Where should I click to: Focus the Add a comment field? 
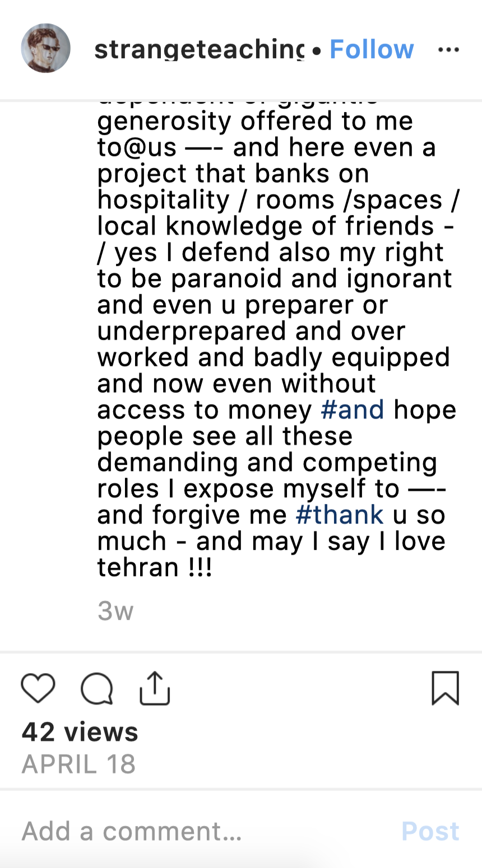168,831
